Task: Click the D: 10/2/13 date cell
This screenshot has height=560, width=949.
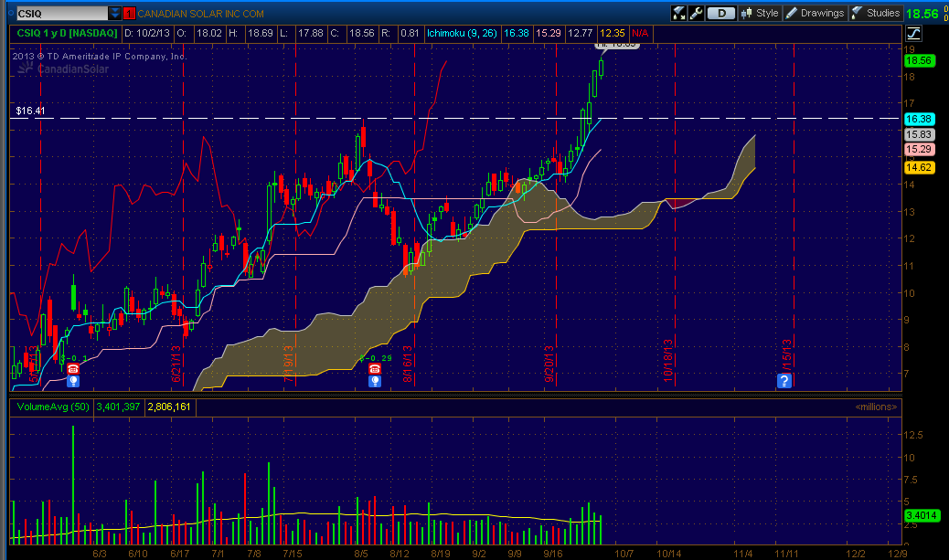Action: [x=147, y=33]
